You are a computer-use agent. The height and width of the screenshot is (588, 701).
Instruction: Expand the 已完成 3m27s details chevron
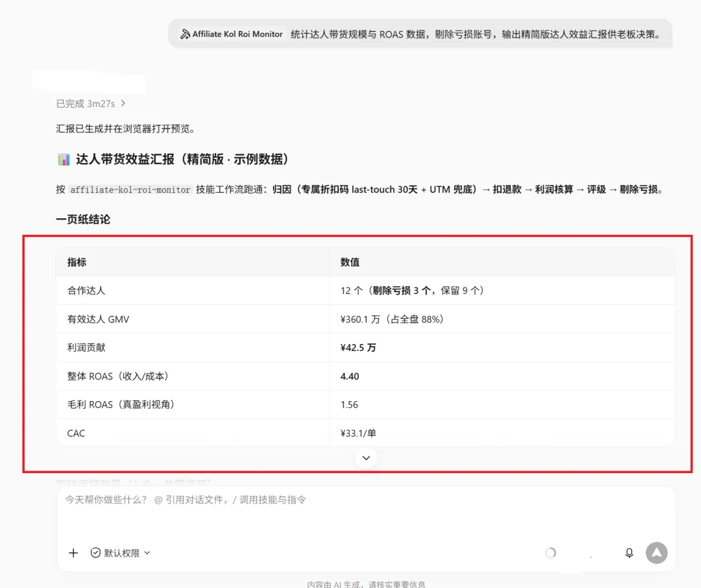tap(123, 103)
